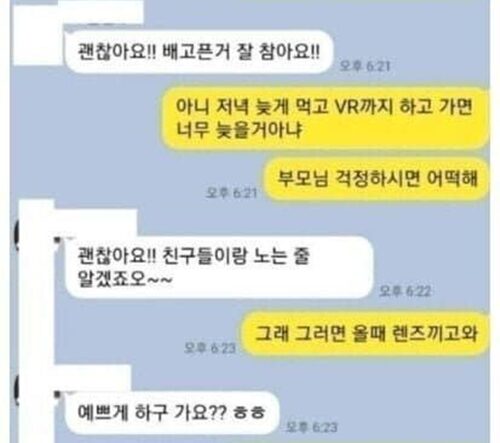Tap the hidden sender name above the '예쁘게 하구' bubble
This screenshot has width=500, height=443.
pyautogui.click(x=93, y=378)
